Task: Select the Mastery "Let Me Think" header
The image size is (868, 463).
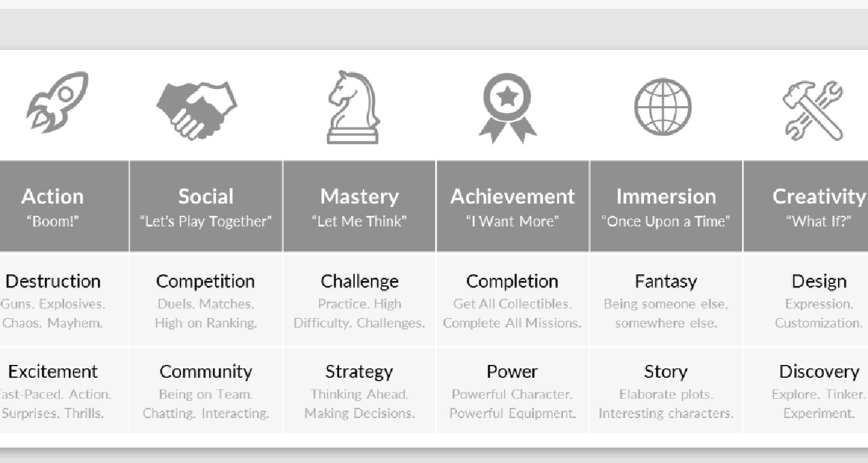Action: 359,206
